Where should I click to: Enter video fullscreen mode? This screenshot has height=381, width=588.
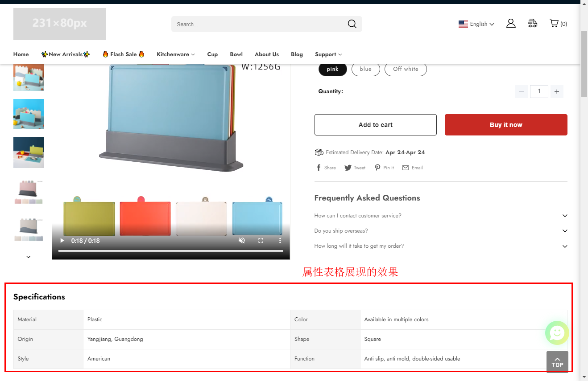[261, 241]
